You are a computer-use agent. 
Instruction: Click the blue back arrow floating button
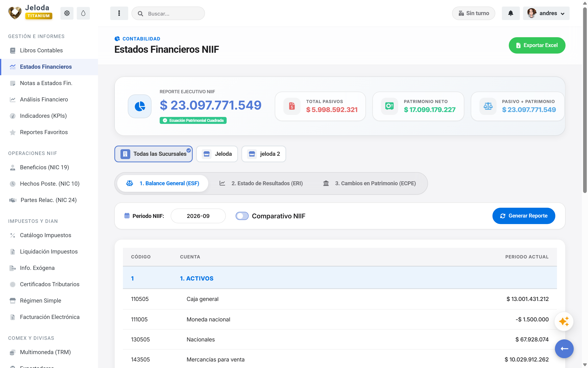564,349
